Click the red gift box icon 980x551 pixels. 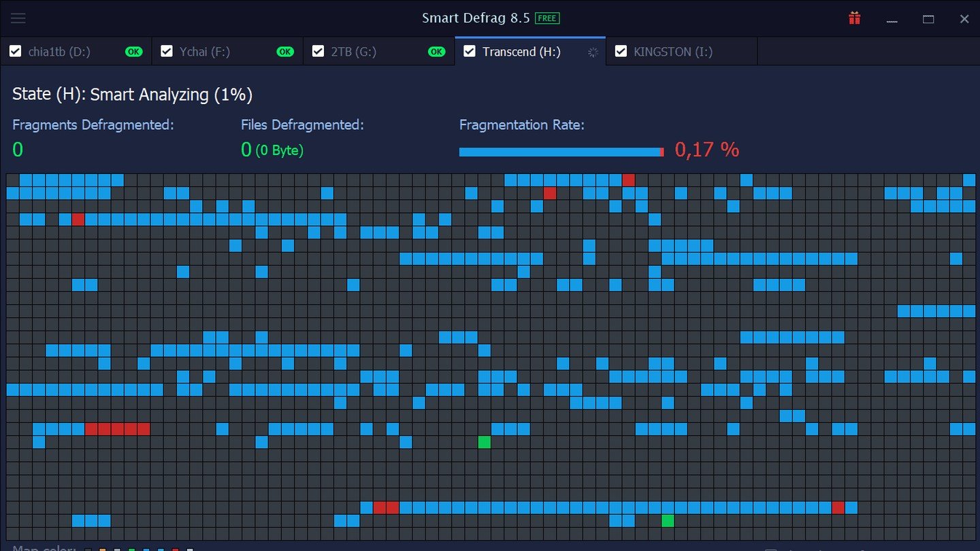tap(855, 18)
